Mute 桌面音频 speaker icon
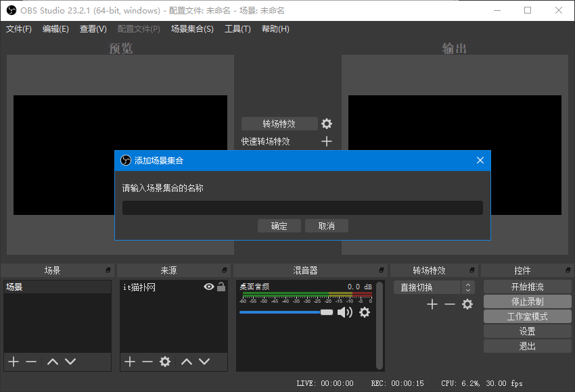575x392 pixels. tap(345, 312)
